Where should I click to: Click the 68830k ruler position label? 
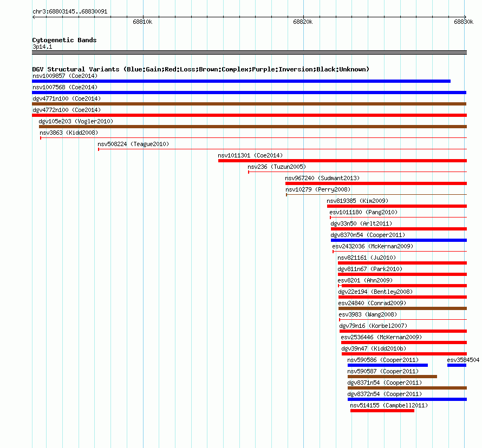coord(464,22)
